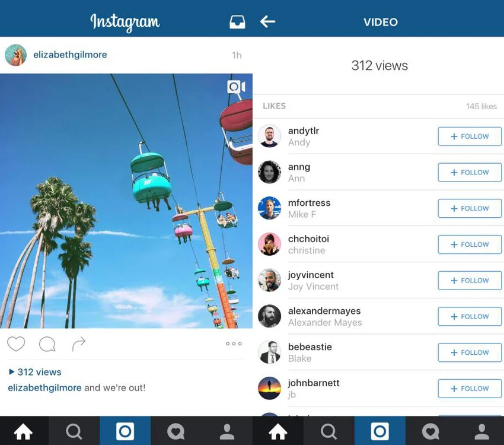Go to Profile tab in right bottom bar
The image size is (504, 445).
pos(482,431)
